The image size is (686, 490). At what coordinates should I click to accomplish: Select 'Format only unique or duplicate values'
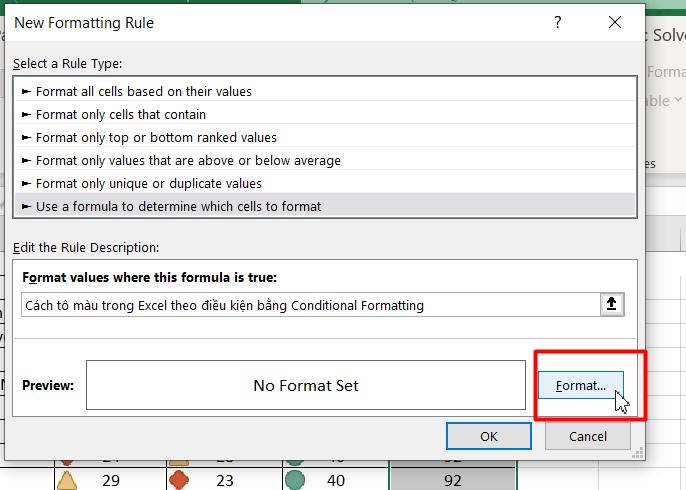pos(325,183)
